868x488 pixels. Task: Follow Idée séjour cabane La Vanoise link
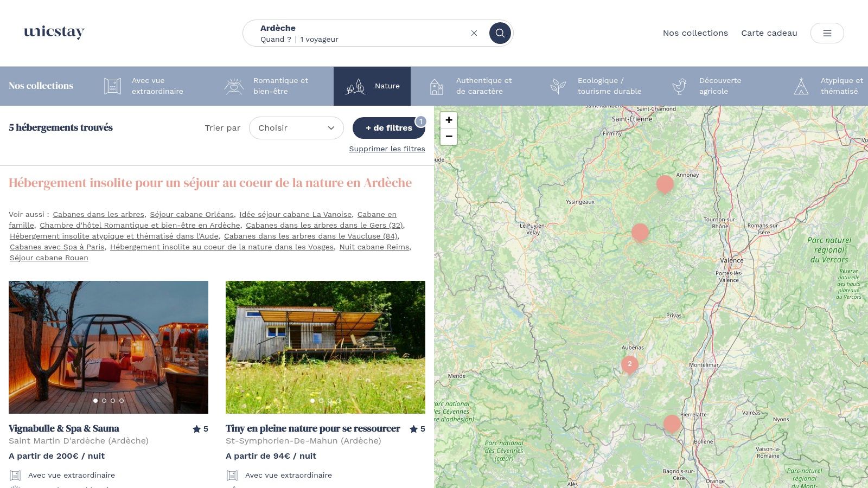[x=296, y=214]
